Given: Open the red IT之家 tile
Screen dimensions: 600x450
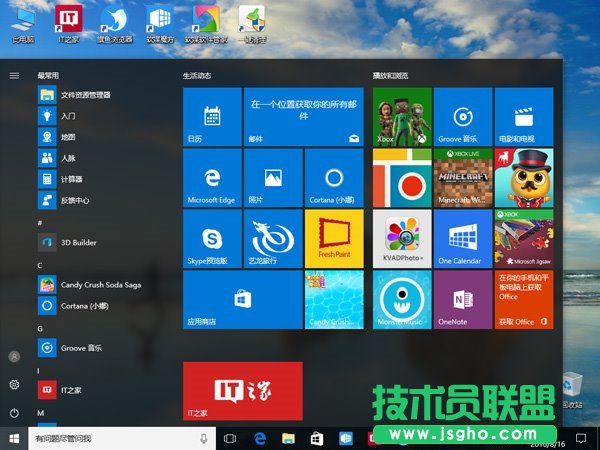Looking at the screenshot, I should 243,391.
